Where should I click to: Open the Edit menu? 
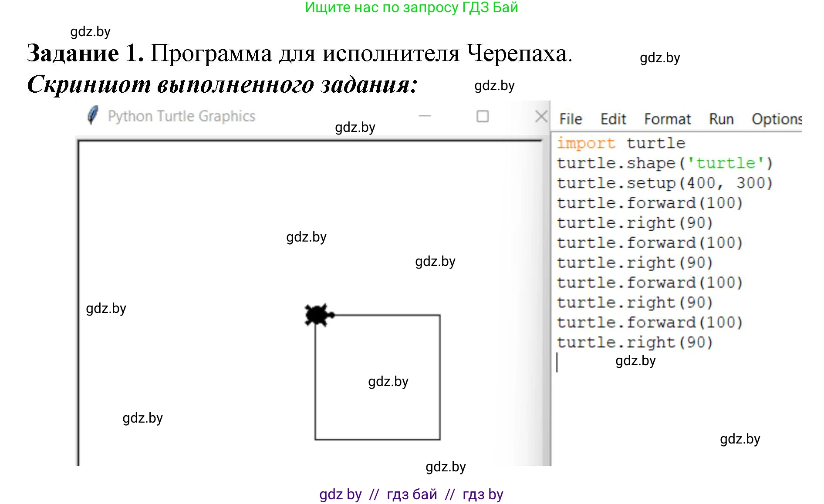(613, 119)
